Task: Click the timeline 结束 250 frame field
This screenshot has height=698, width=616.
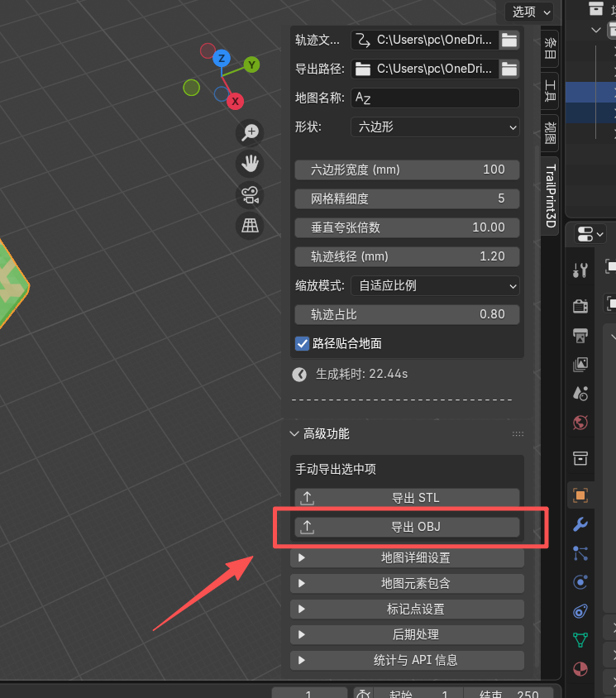Action: tap(509, 694)
